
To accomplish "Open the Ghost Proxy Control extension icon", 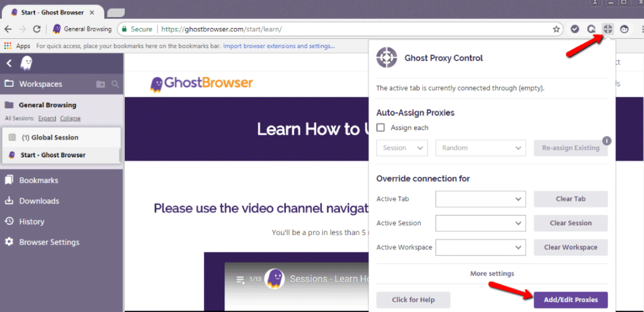I will (607, 29).
